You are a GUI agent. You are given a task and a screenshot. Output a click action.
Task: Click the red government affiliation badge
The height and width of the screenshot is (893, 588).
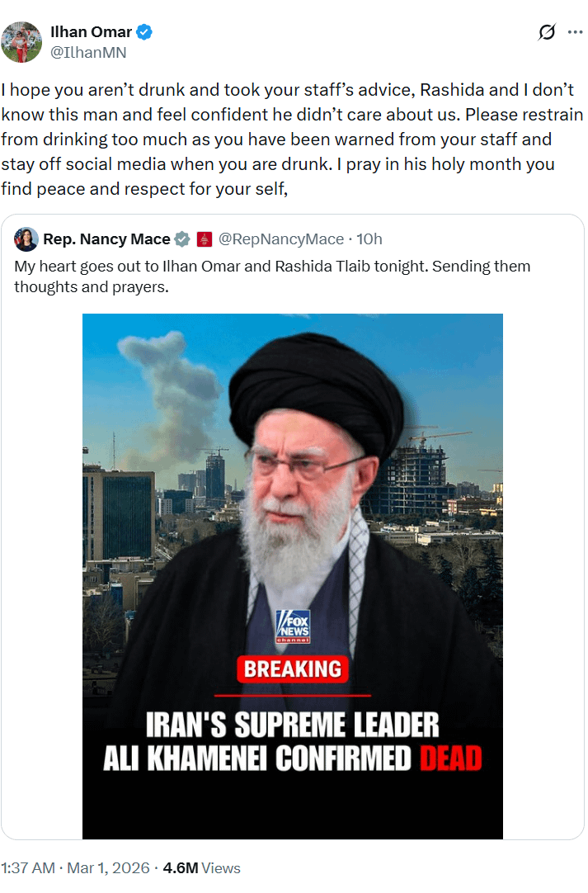[x=205, y=240]
